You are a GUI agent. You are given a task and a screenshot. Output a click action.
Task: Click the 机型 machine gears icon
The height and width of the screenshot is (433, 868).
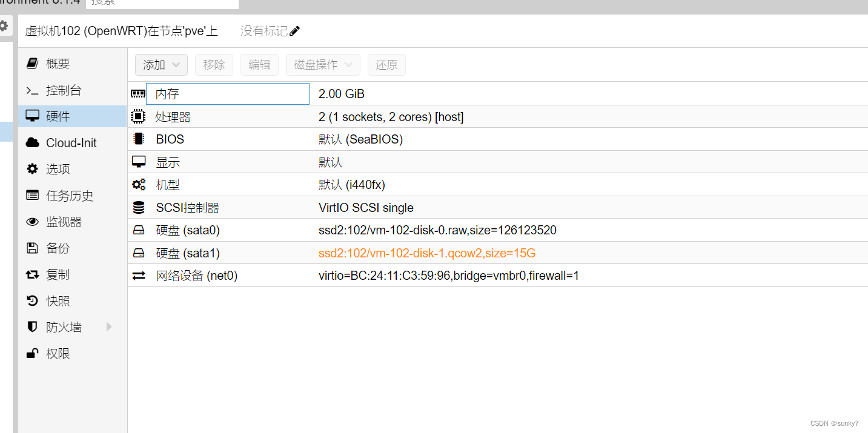click(138, 184)
